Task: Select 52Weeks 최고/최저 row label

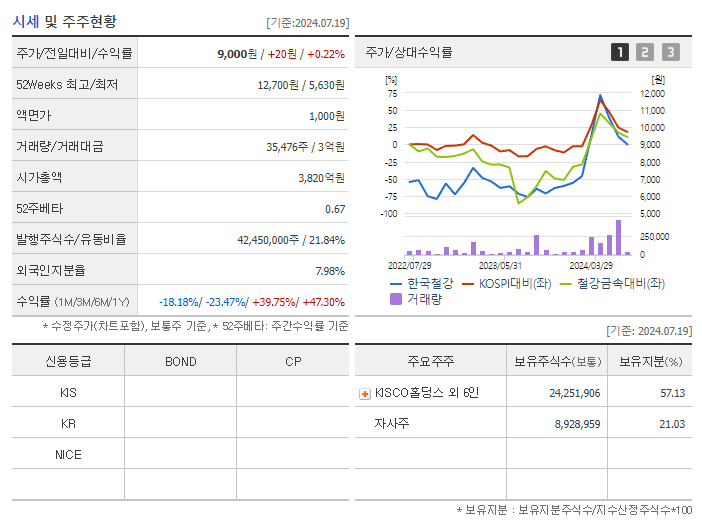Action: (67, 85)
